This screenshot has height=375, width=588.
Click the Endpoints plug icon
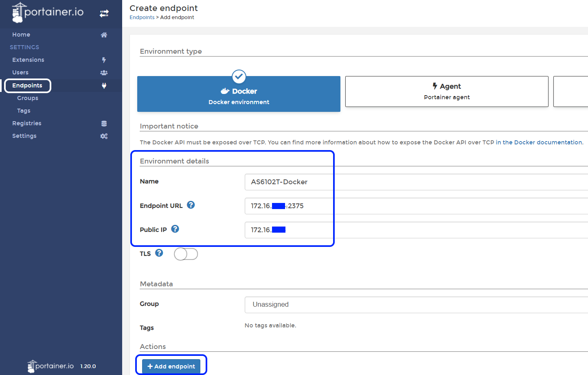pos(104,85)
